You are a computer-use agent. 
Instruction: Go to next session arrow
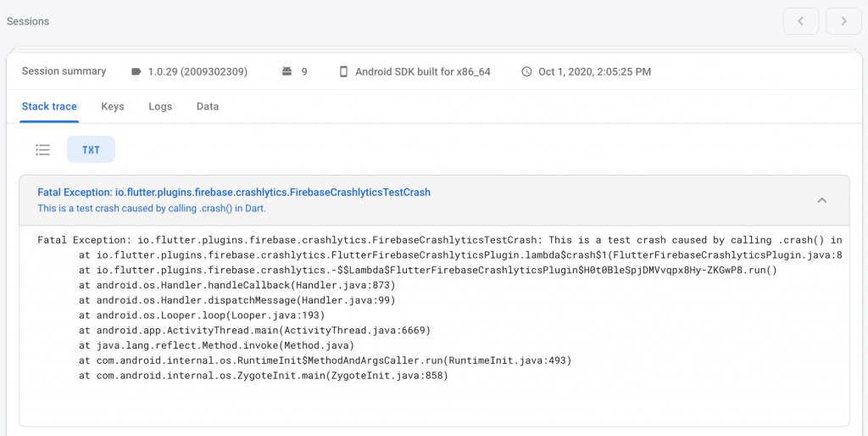click(x=843, y=21)
